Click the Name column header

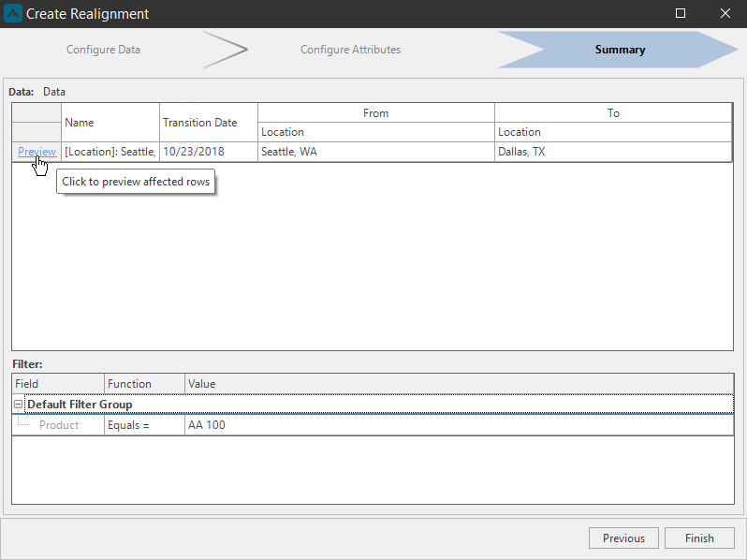coord(110,123)
